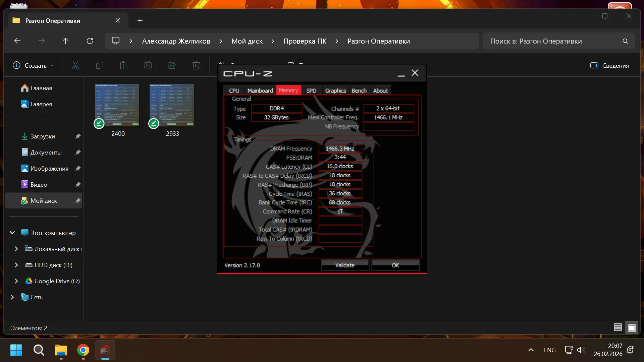Refresh the current folder view
The width and height of the screenshot is (644, 362).
pyautogui.click(x=90, y=41)
